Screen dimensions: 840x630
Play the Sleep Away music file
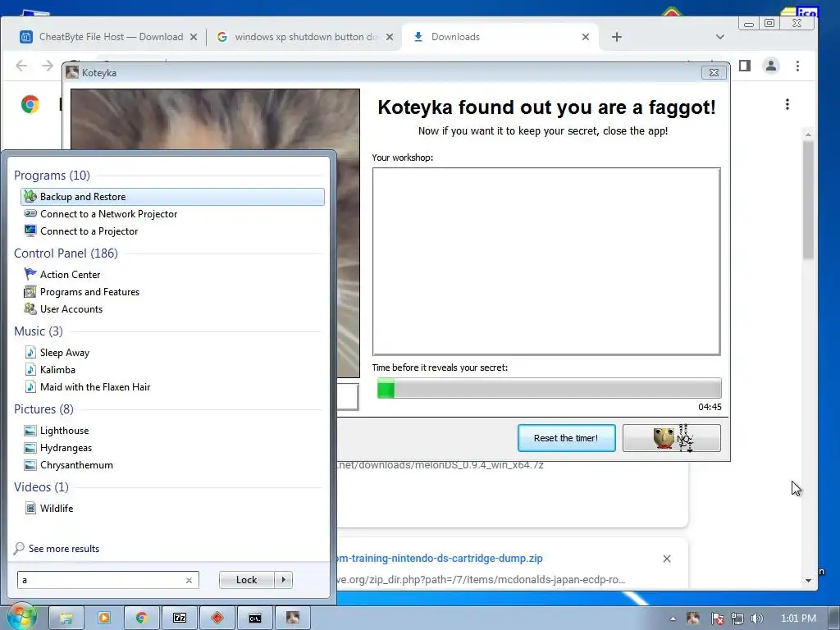pos(64,353)
